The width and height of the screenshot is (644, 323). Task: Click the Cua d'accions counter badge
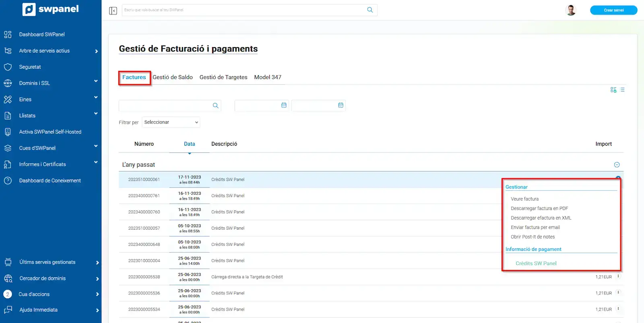pyautogui.click(x=8, y=294)
